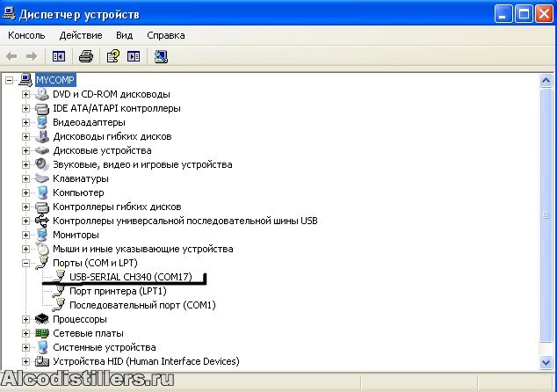
Task: Open the Properties toolbar icon
Action: point(113,56)
